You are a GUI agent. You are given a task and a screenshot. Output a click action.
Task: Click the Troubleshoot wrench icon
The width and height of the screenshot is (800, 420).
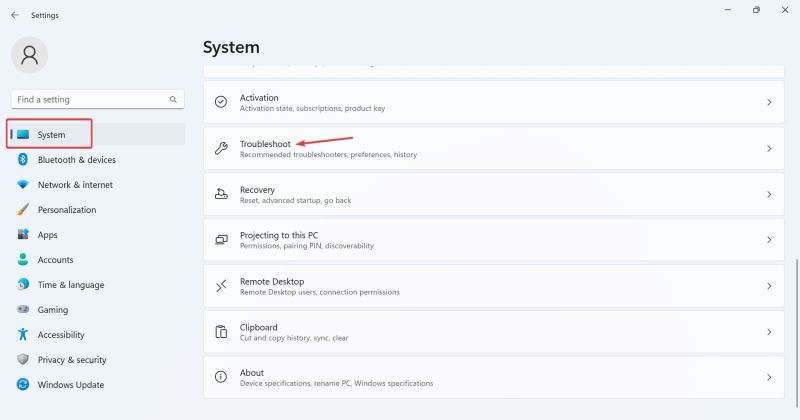pyautogui.click(x=221, y=148)
